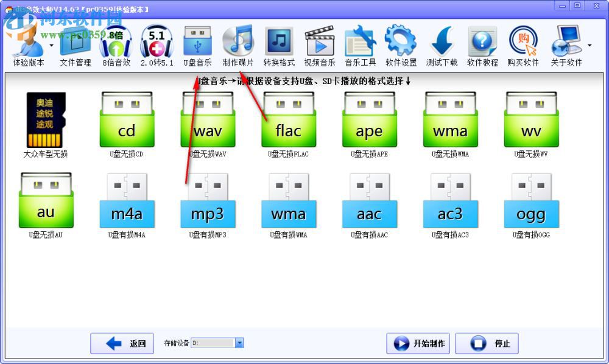Open the 音乐工具 music tools panel
The height and width of the screenshot is (364, 609).
tap(361, 43)
